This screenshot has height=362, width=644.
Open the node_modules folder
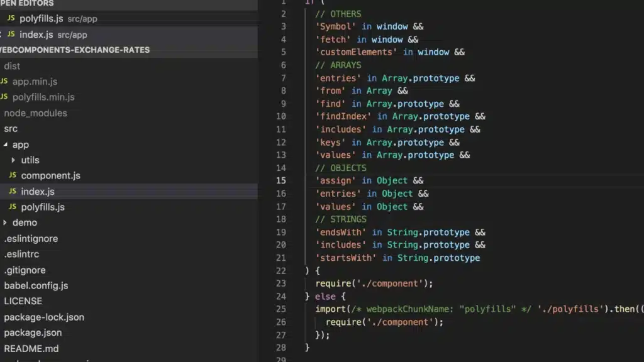point(35,113)
